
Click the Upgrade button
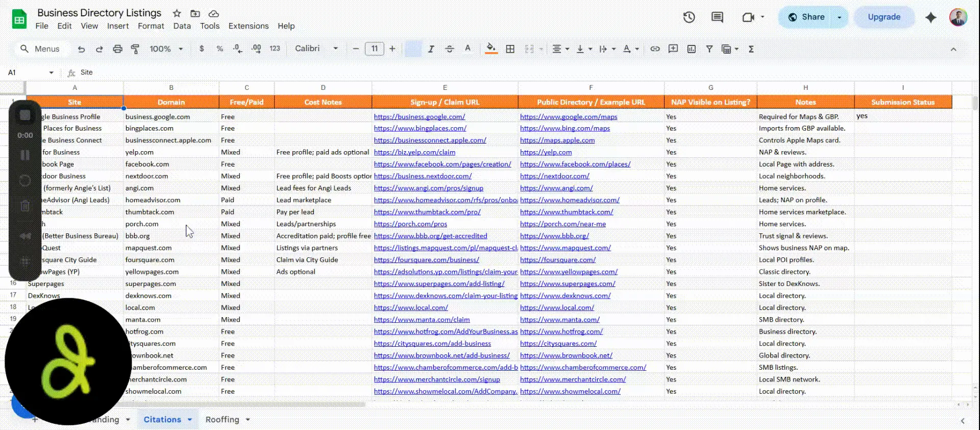tap(884, 17)
